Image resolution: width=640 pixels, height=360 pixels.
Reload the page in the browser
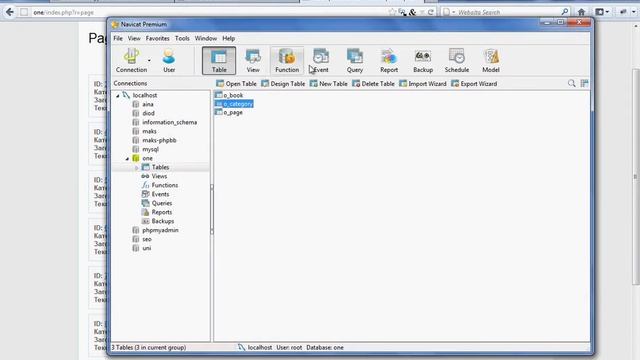(x=431, y=12)
